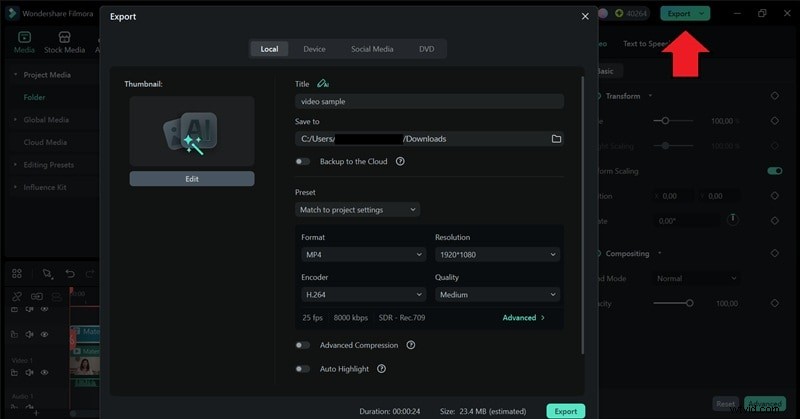Click the help icon next to Advanced Compression

411,345
